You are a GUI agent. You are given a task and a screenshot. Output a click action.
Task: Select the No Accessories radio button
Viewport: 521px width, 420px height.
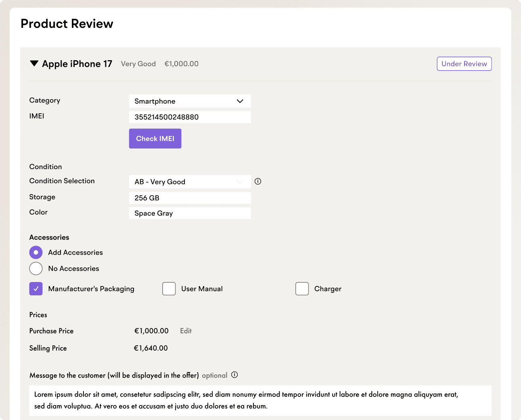tap(36, 269)
